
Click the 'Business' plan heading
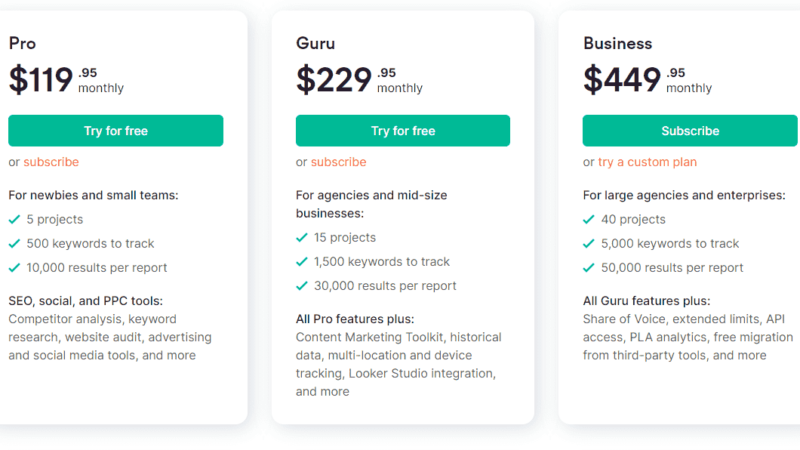coord(617,43)
